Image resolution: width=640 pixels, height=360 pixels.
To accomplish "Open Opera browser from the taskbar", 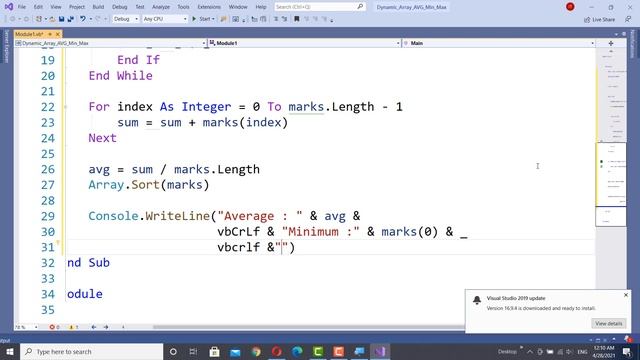I will point(277,351).
